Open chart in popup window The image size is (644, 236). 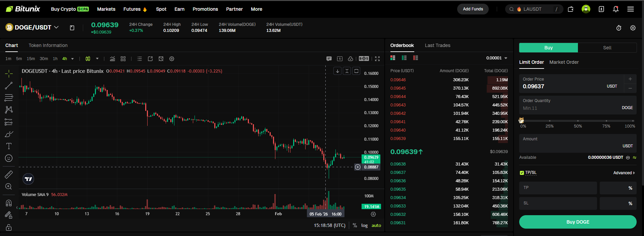[x=150, y=59]
